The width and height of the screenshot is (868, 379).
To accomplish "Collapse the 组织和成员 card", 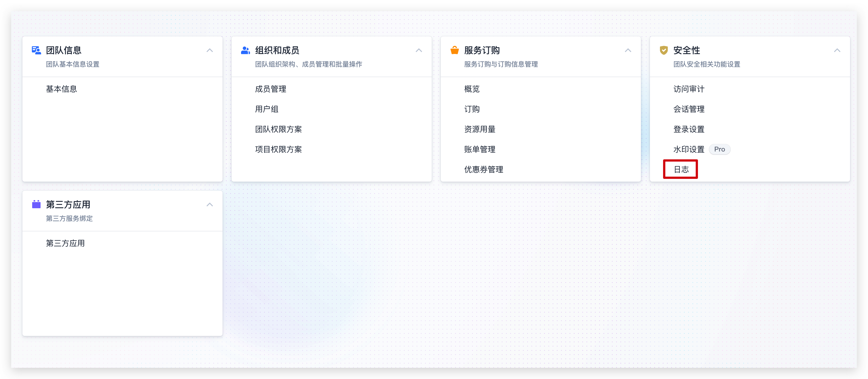I will (x=419, y=50).
